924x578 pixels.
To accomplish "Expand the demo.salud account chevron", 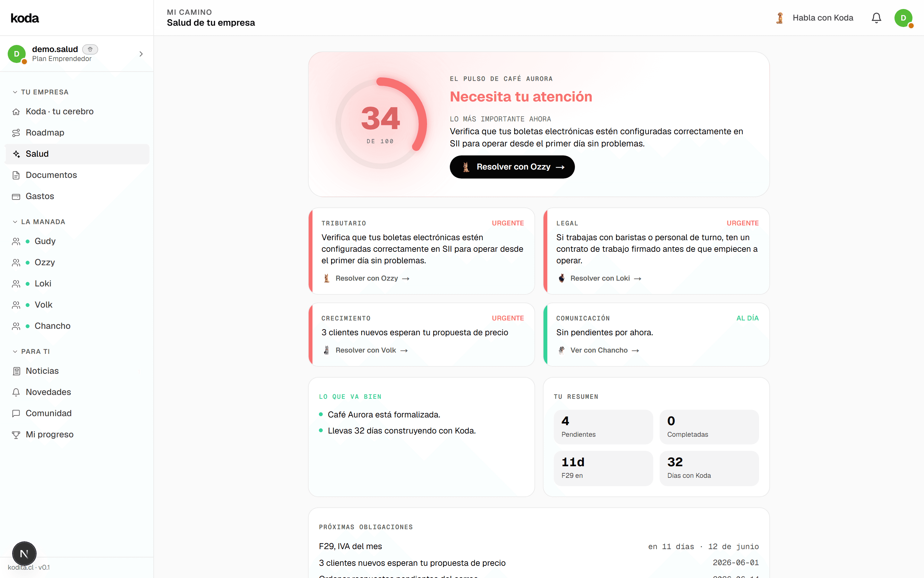I will point(141,54).
